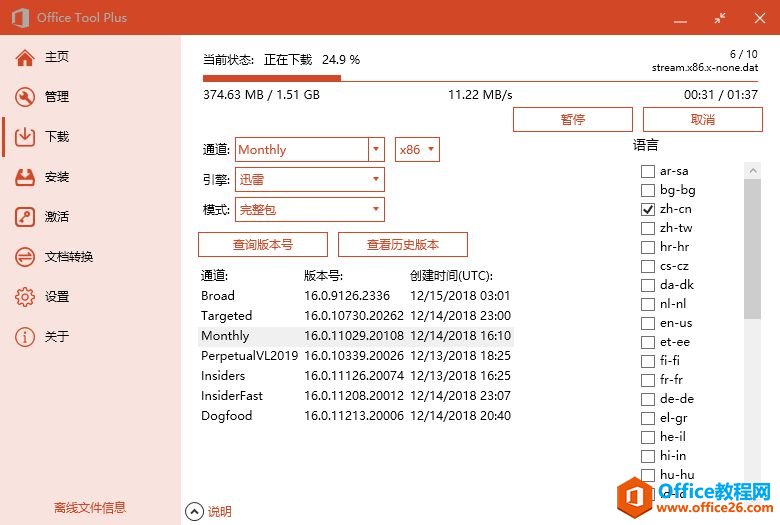This screenshot has height=525, width=780.
Task: Uncheck the zh-cn language checkbox
Action: pyautogui.click(x=648, y=209)
